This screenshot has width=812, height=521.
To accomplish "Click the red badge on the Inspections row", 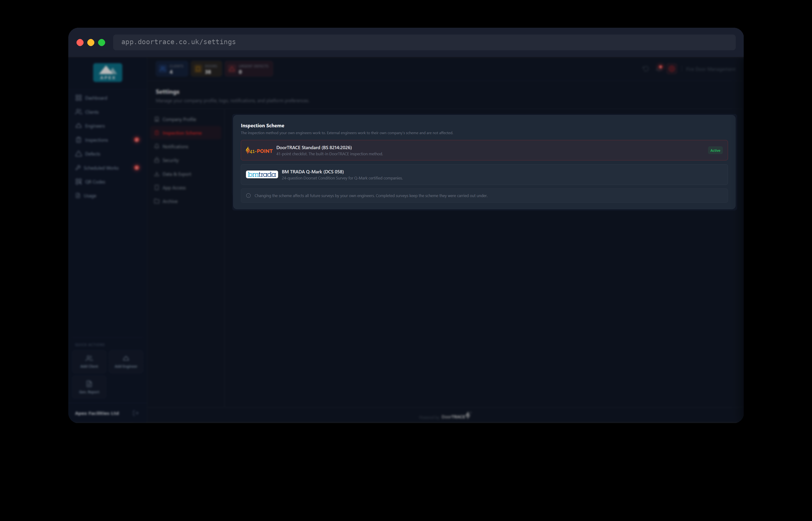I will tap(137, 140).
